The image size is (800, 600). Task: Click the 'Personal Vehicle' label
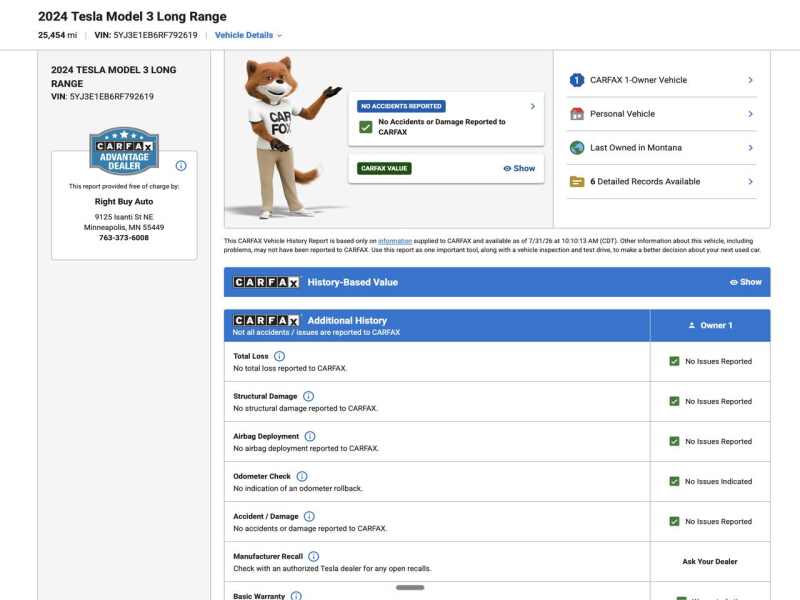pos(622,114)
